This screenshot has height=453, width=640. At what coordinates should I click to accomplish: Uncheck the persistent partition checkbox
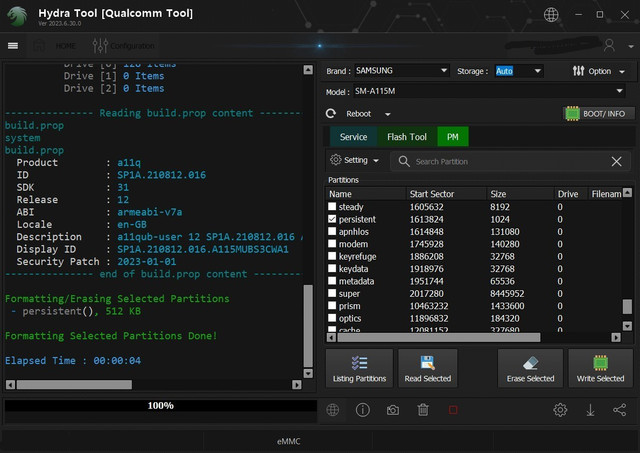(x=332, y=219)
